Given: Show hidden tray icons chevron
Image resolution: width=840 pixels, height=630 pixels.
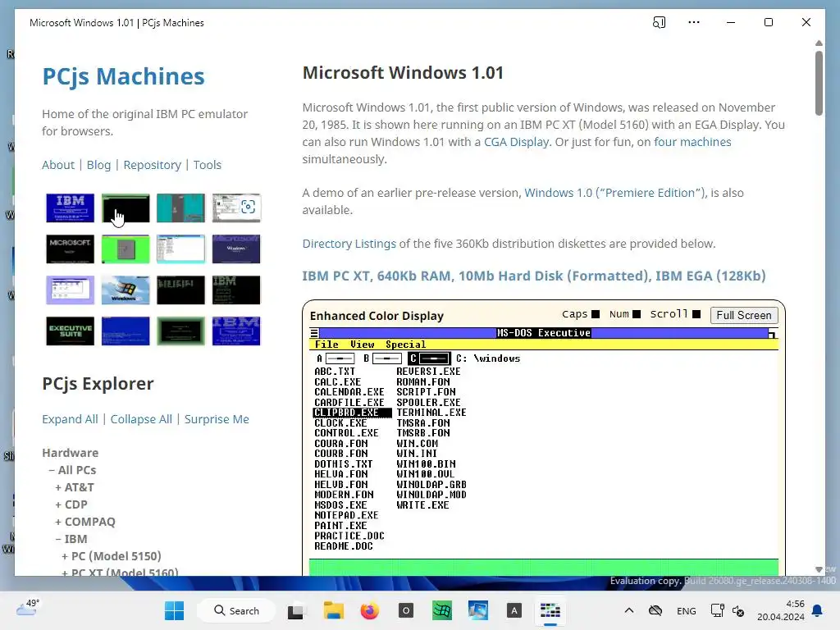Looking at the screenshot, I should click(x=629, y=610).
